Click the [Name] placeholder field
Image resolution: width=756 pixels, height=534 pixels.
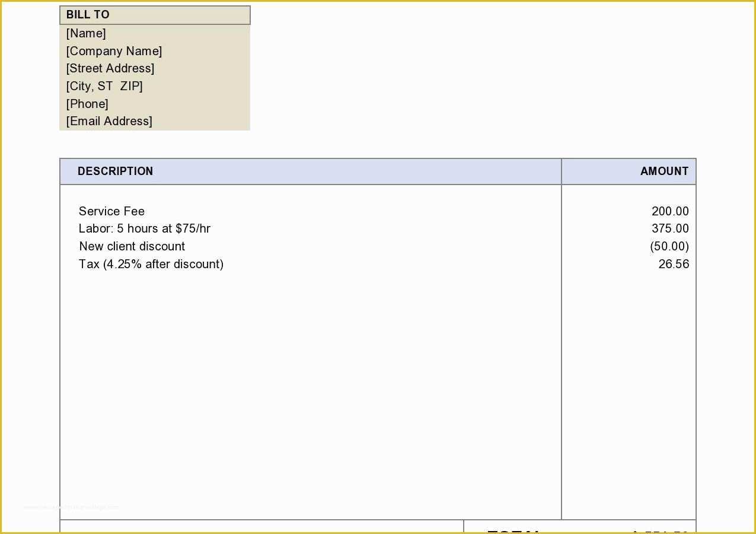tap(86, 33)
